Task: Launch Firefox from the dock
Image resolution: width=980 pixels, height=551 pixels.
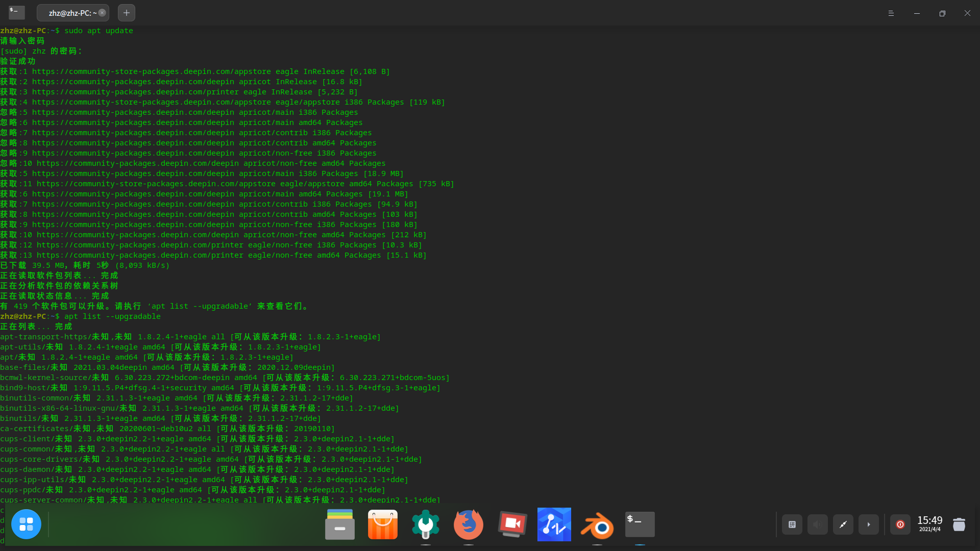Action: 468,524
